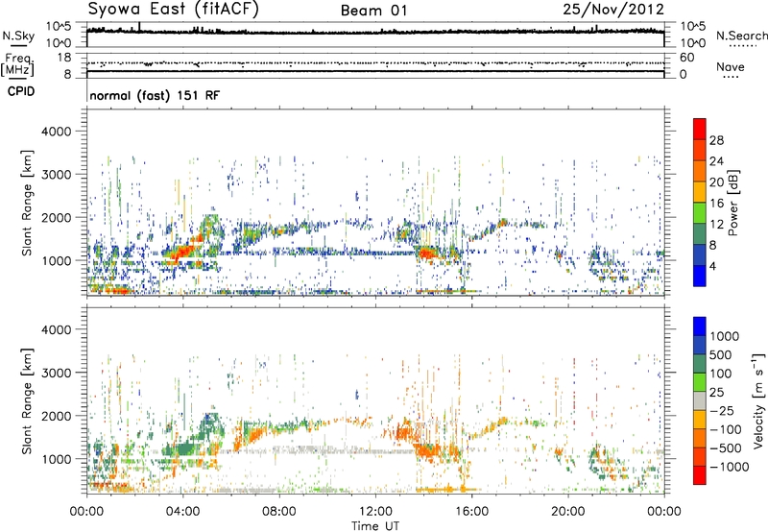Click the '4000' range label on power panel
This screenshot has width=768, height=532.
pos(57,132)
